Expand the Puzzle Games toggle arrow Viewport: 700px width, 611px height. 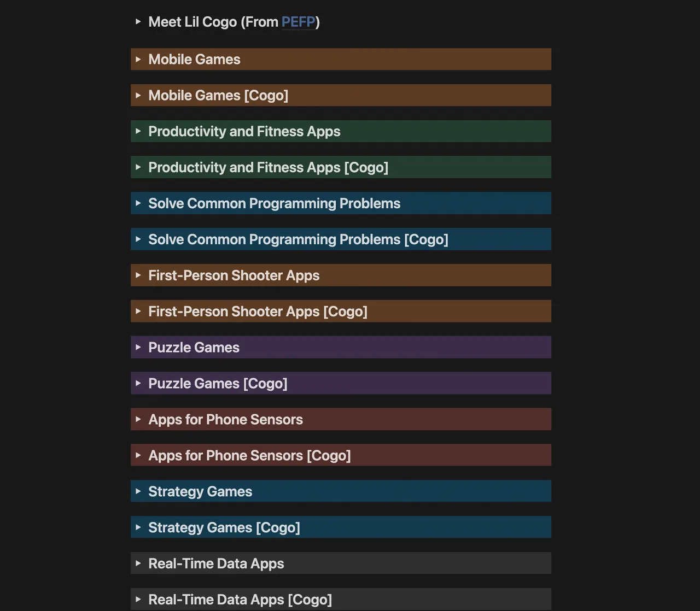[x=138, y=348]
